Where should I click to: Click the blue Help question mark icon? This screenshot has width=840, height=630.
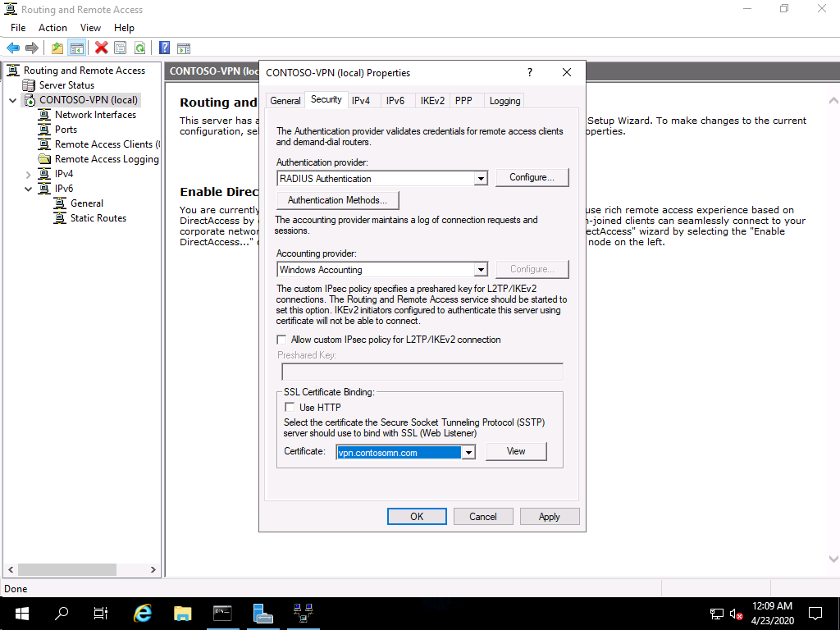[164, 48]
